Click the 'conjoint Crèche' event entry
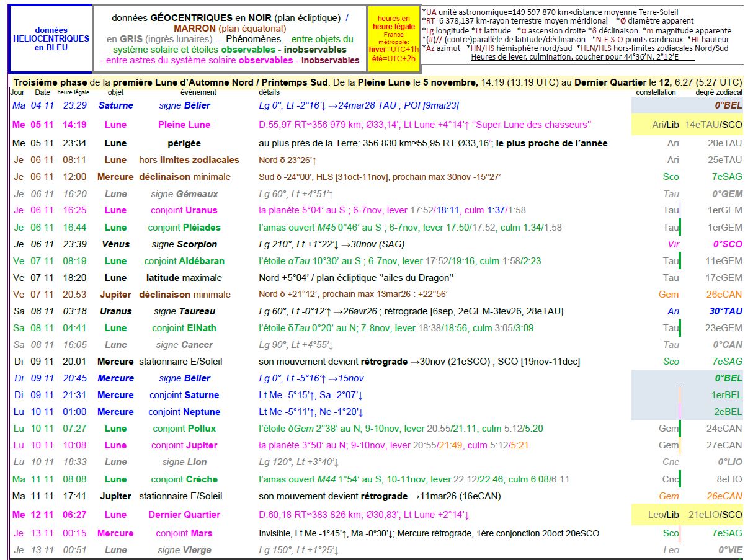The image size is (753, 560). [x=184, y=479]
